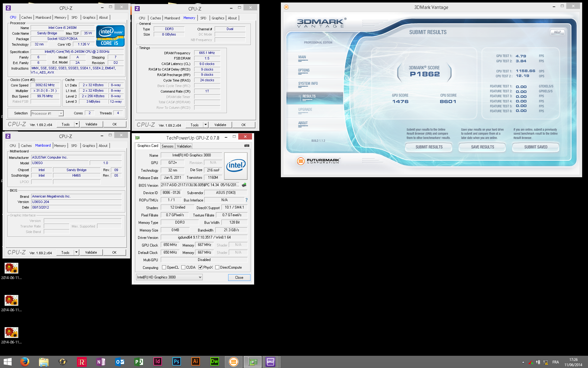Screen dimensions: 588x368
Task: Click the GPU-Z Name field Intel(R) HD Graphics 3000
Action: point(191,155)
